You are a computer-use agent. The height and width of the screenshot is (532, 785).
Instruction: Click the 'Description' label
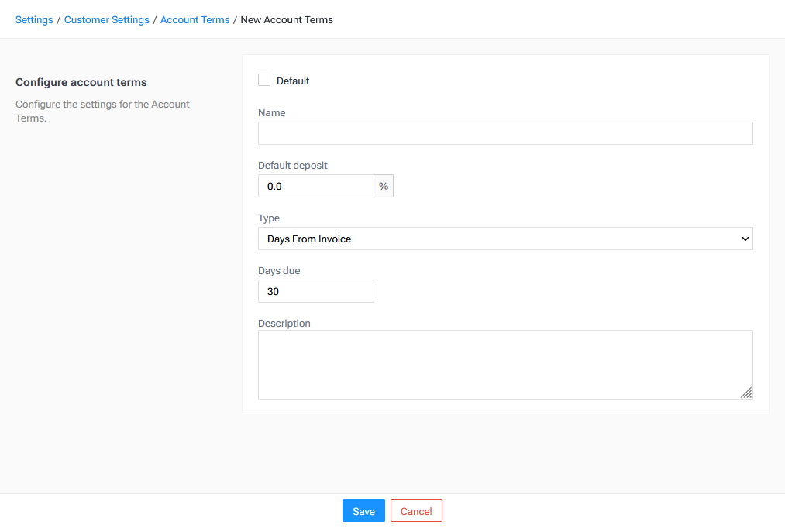pos(284,323)
